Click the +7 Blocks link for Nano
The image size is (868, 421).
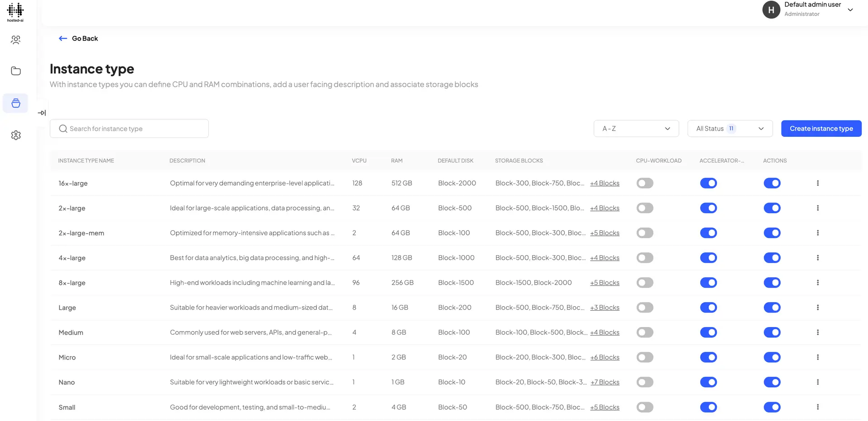(x=604, y=382)
